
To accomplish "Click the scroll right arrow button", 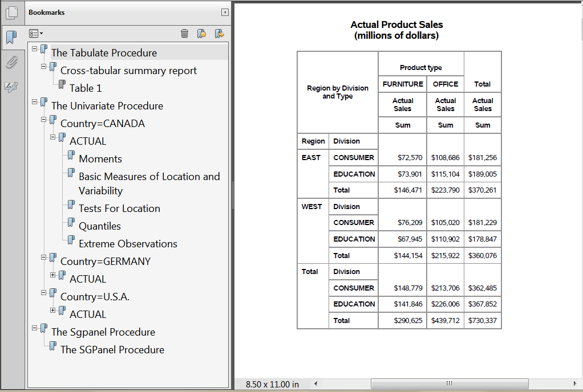I will pyautogui.click(x=574, y=384).
